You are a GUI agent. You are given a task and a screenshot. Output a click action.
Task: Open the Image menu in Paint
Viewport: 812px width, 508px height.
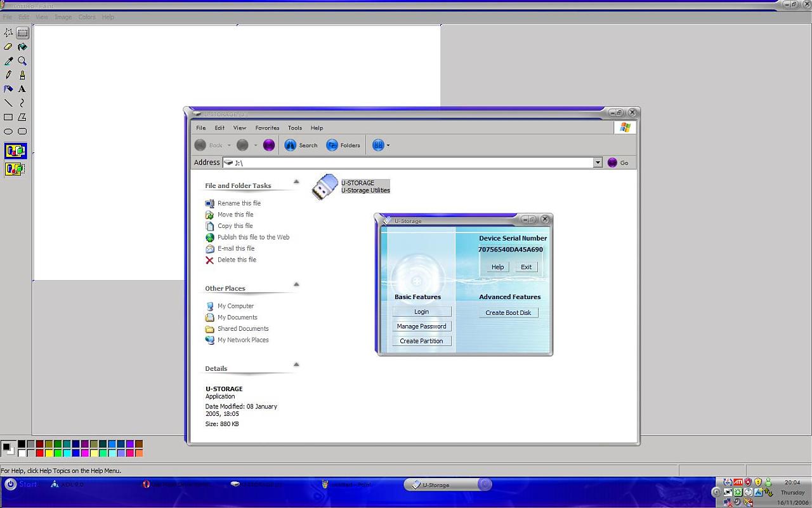[63, 17]
